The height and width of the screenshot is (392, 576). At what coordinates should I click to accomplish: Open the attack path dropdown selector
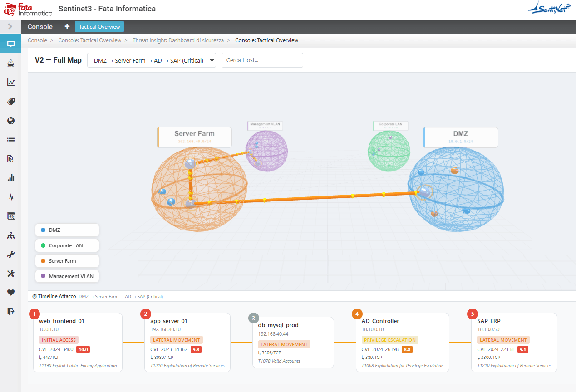click(x=152, y=60)
